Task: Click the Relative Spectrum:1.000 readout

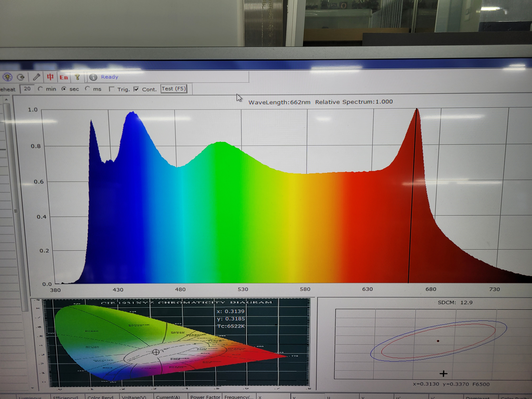Action: (354, 102)
